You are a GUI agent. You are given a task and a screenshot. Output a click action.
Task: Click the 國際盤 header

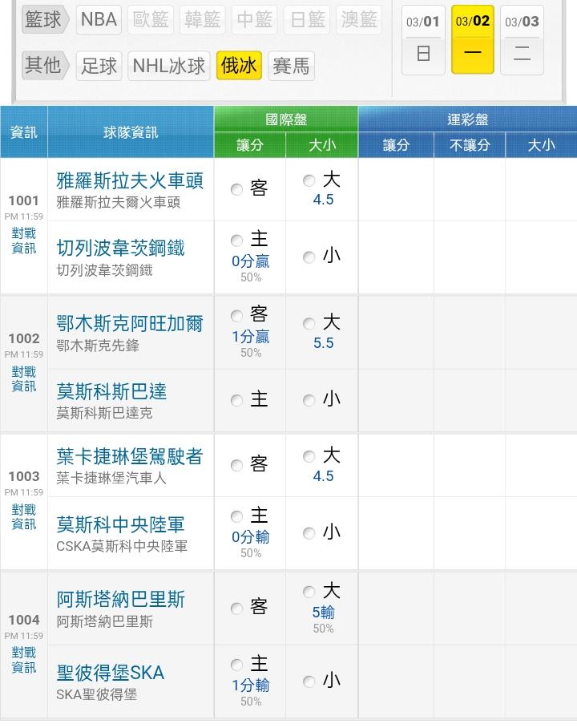286,119
